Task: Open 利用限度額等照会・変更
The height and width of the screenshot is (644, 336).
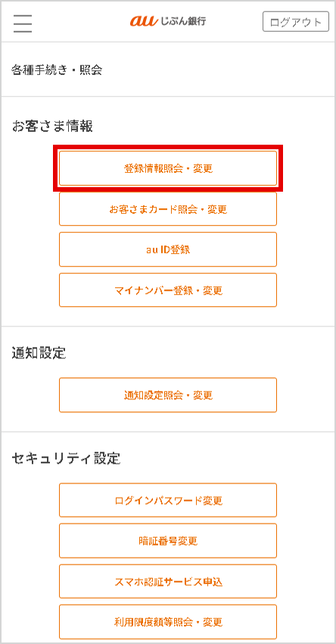Action: (168, 621)
